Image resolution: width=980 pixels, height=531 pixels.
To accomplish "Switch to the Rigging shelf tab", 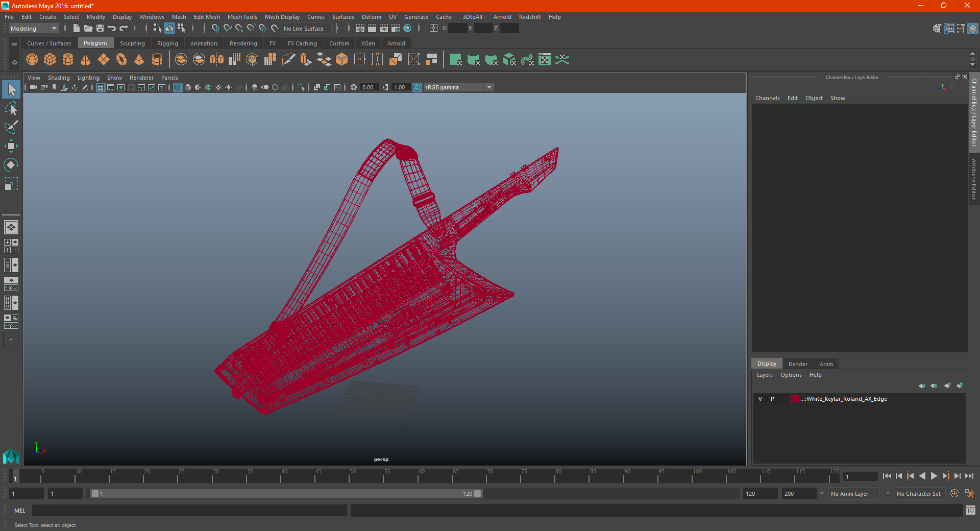I will (x=167, y=43).
